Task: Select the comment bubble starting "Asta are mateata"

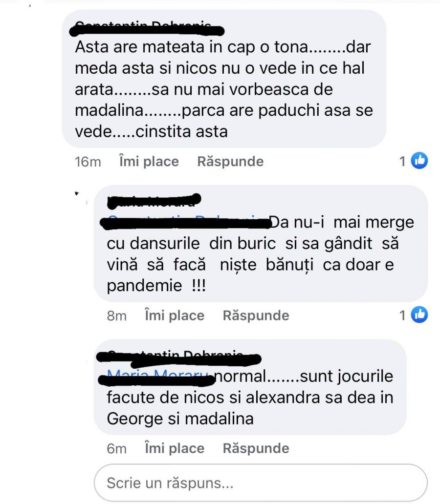Action: click(x=224, y=79)
